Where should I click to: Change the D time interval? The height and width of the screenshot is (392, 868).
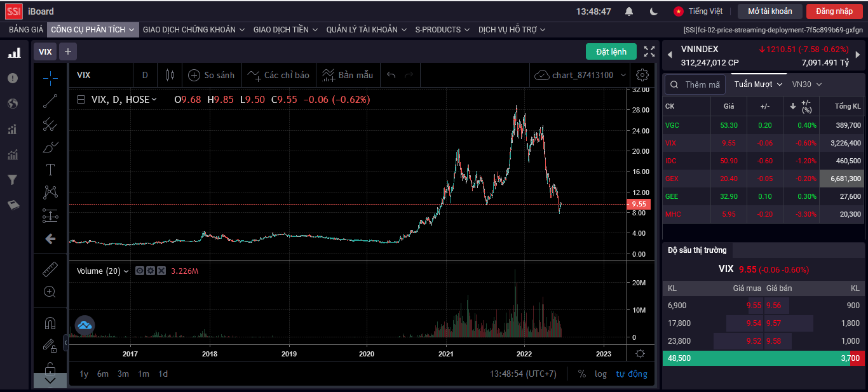(145, 75)
